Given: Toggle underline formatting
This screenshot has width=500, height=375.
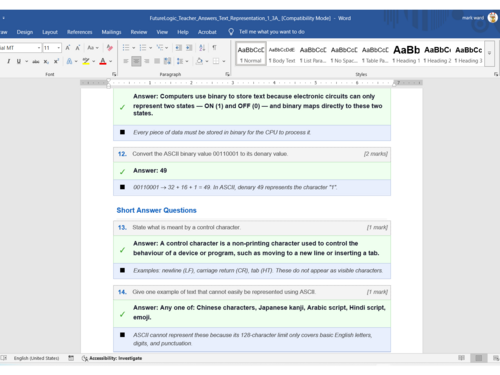Looking at the screenshot, I should [19, 61].
